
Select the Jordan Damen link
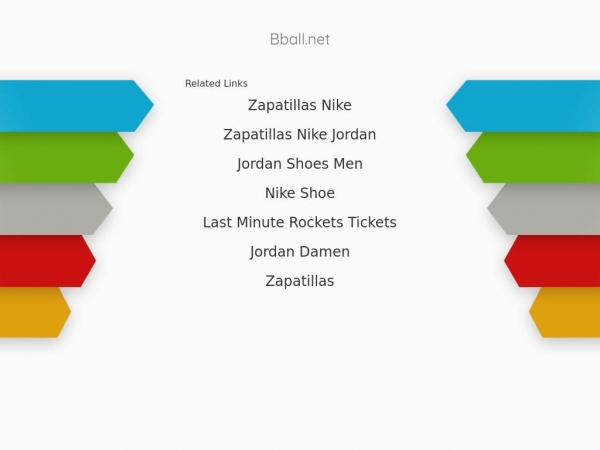(300, 252)
